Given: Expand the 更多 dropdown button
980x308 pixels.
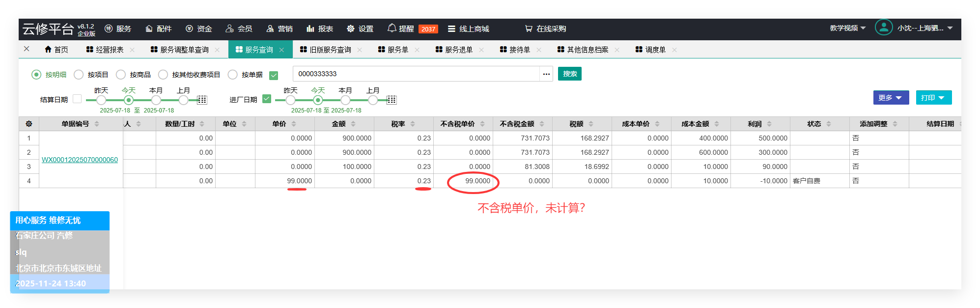Looking at the screenshot, I should click(x=891, y=98).
